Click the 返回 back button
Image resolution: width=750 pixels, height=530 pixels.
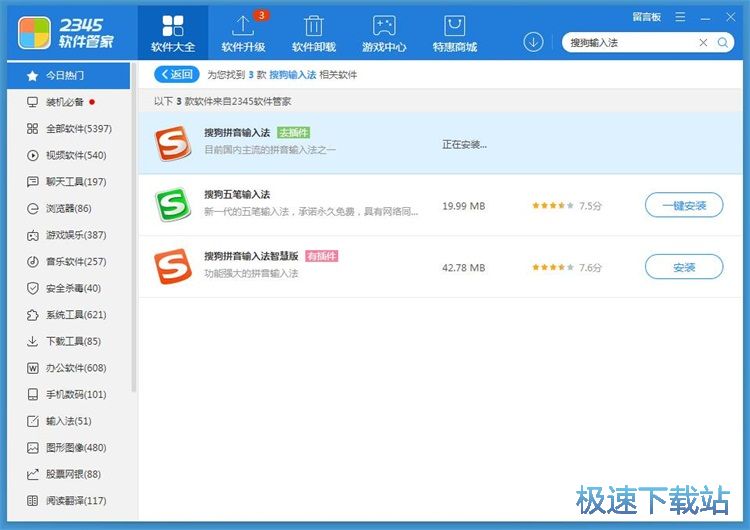176,74
